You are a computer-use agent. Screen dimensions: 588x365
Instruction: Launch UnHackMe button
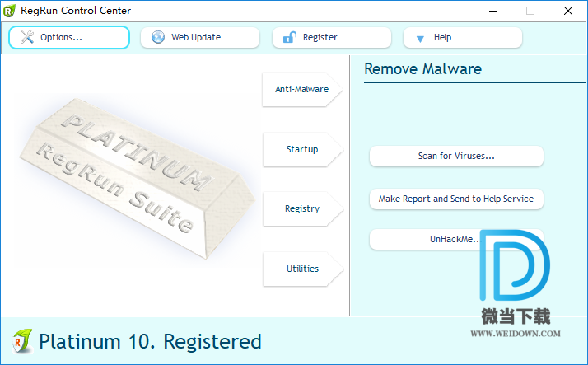456,239
